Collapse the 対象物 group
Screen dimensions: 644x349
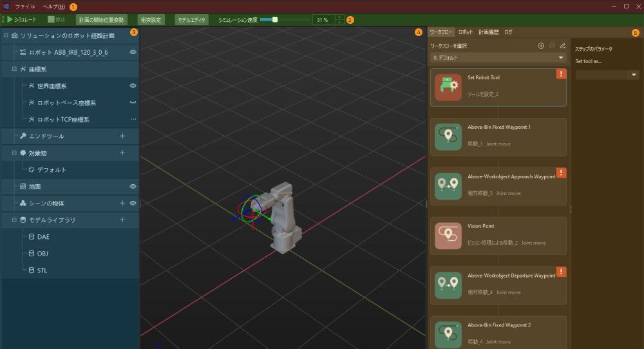coord(14,153)
